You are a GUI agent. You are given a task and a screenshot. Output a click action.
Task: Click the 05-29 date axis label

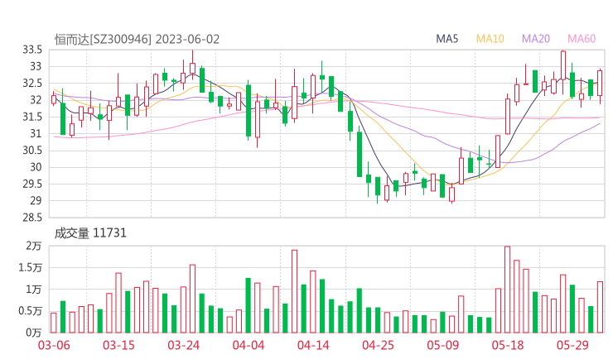[572, 345]
